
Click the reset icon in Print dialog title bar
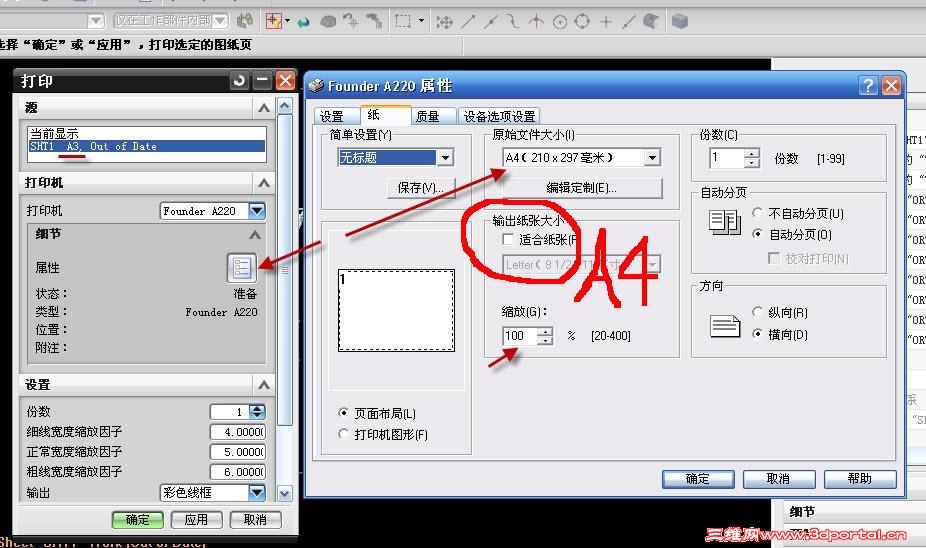(x=239, y=80)
